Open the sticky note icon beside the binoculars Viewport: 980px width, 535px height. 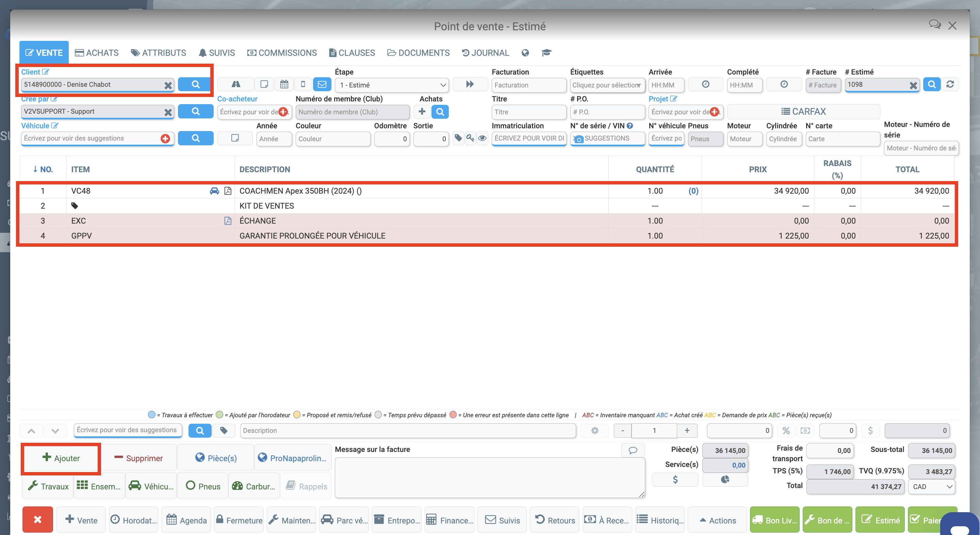264,84
